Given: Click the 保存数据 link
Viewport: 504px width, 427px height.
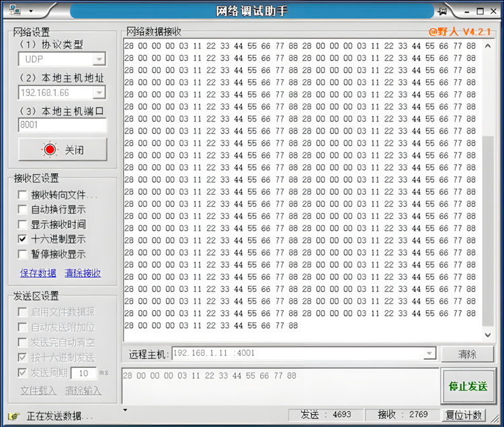Looking at the screenshot, I should coord(38,273).
